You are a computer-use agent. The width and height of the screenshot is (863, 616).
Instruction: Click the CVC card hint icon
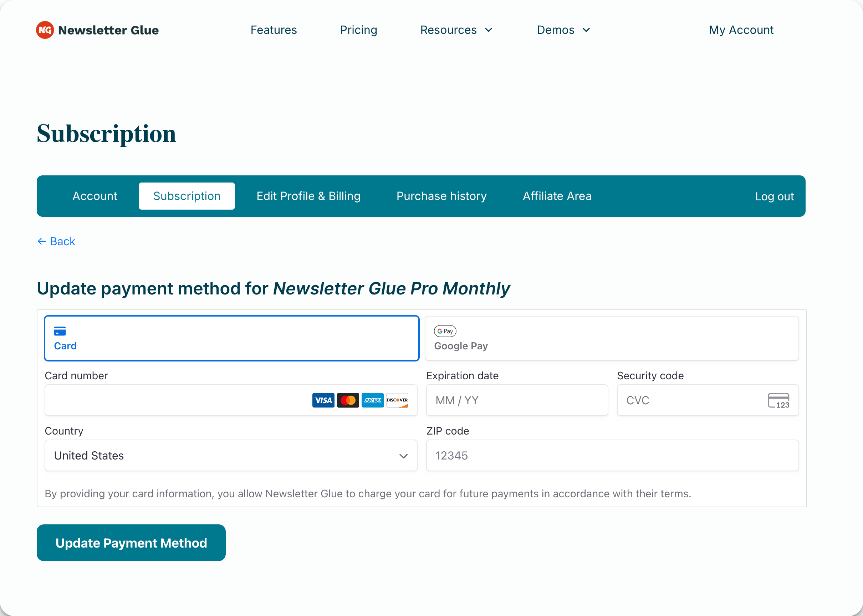779,401
